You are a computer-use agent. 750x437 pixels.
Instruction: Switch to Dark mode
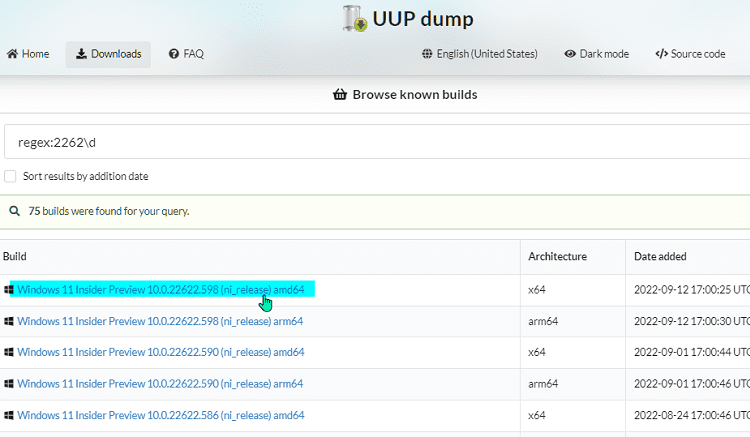[596, 54]
